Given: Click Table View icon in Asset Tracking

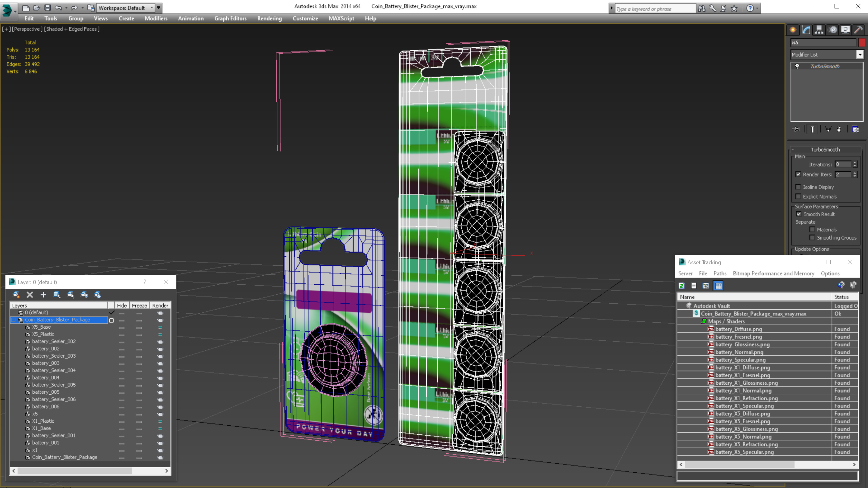Looking at the screenshot, I should 719,286.
